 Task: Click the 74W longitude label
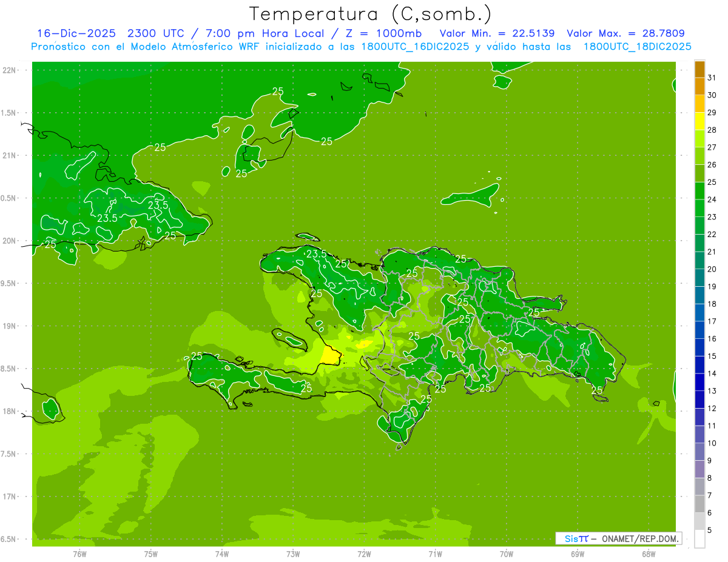pos(222,554)
